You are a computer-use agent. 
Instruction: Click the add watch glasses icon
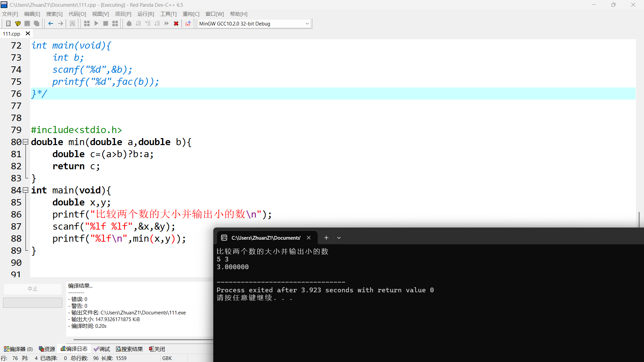click(188, 23)
